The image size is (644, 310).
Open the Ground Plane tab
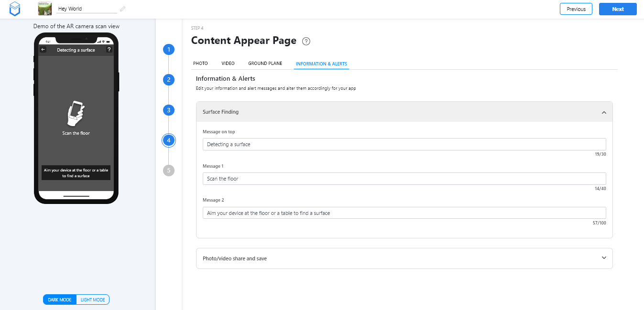[x=265, y=64]
